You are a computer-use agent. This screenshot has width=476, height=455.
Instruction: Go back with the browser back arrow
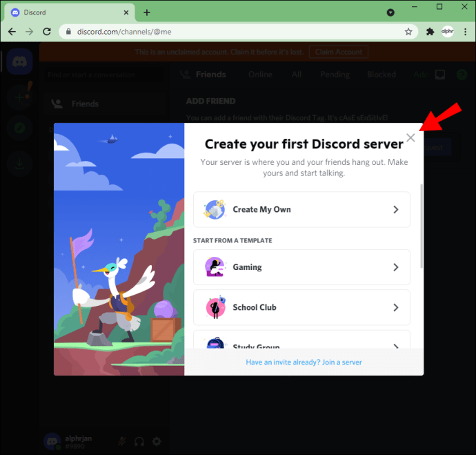pos(12,32)
